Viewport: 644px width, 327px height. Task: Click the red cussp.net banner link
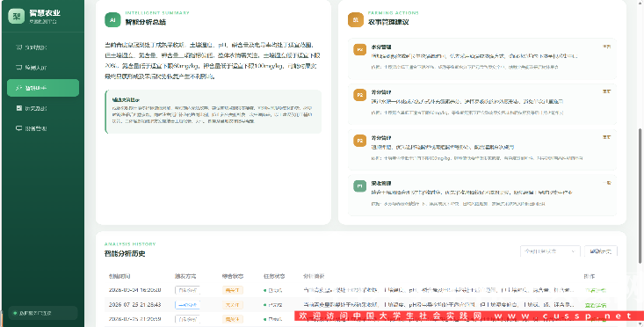(468, 316)
